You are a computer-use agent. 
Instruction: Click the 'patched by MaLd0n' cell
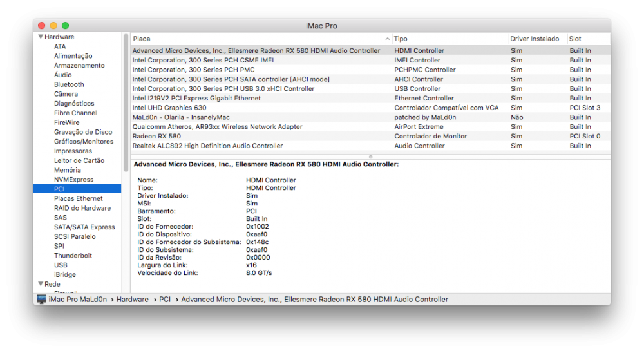click(x=425, y=117)
